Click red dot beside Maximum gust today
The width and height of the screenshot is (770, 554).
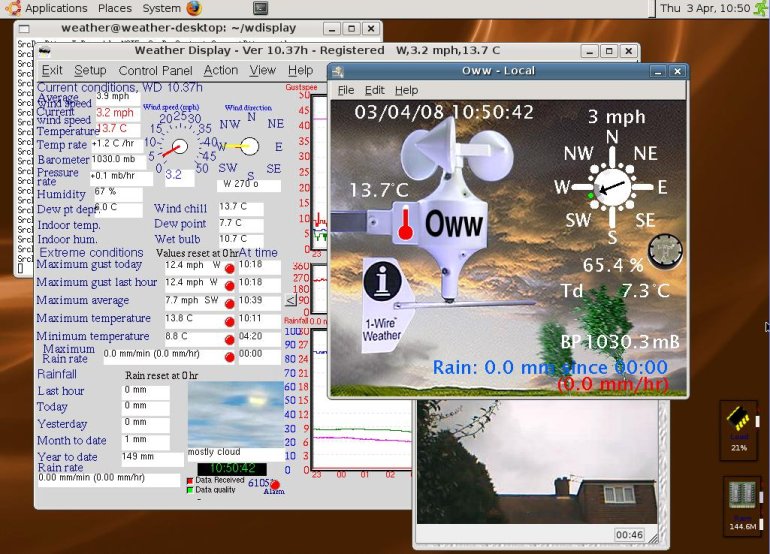click(x=229, y=268)
